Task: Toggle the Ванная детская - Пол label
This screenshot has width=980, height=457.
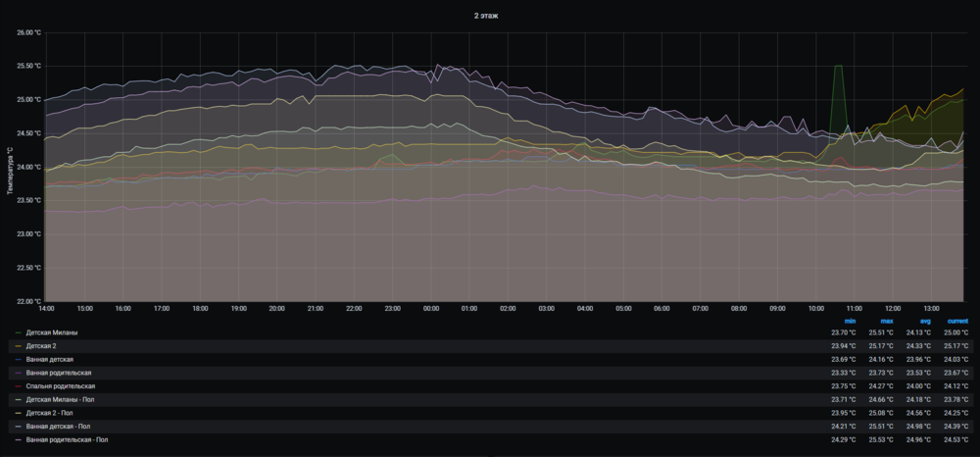Action: coord(58,427)
